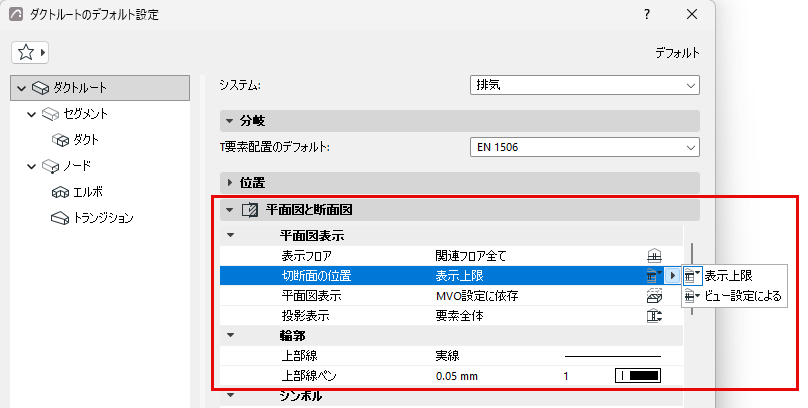Open the pen color swatch for 上部線ペン
Image resolution: width=808 pixels, height=408 pixels.
coord(638,376)
